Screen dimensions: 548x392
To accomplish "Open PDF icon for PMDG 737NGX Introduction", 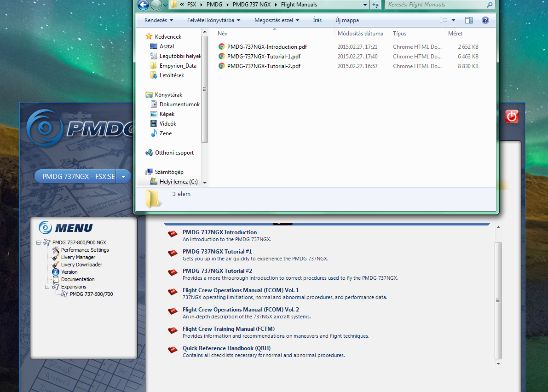I will (173, 234).
